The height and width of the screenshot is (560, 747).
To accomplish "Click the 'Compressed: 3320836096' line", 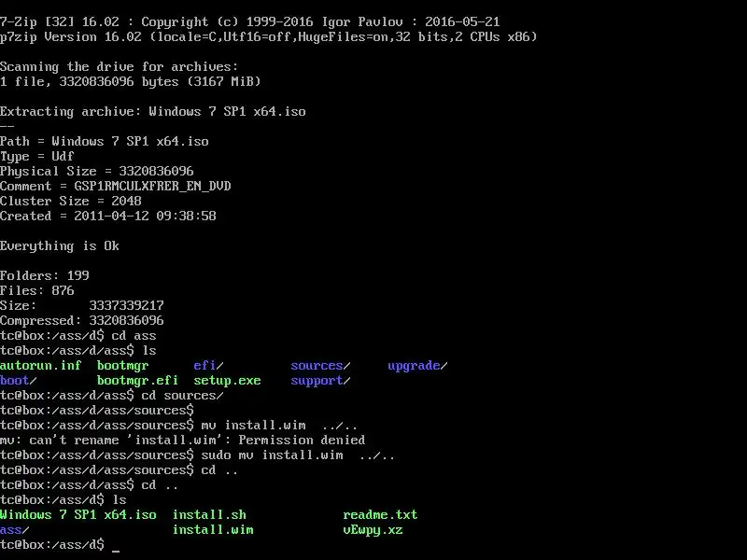I will tap(82, 320).
